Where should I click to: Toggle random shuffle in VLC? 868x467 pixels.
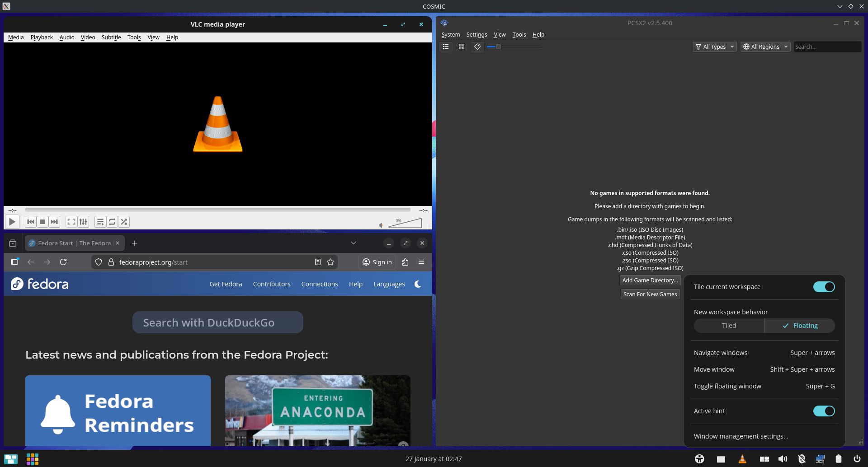[x=124, y=222]
